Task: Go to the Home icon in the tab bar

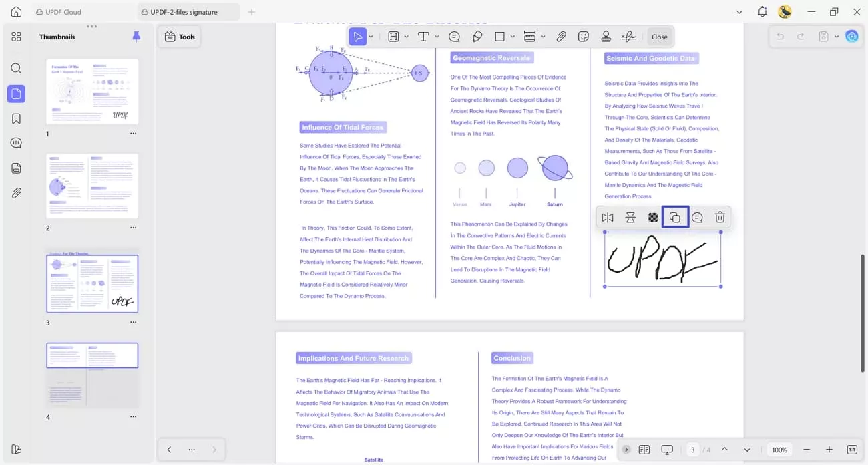Action: pyautogui.click(x=16, y=12)
